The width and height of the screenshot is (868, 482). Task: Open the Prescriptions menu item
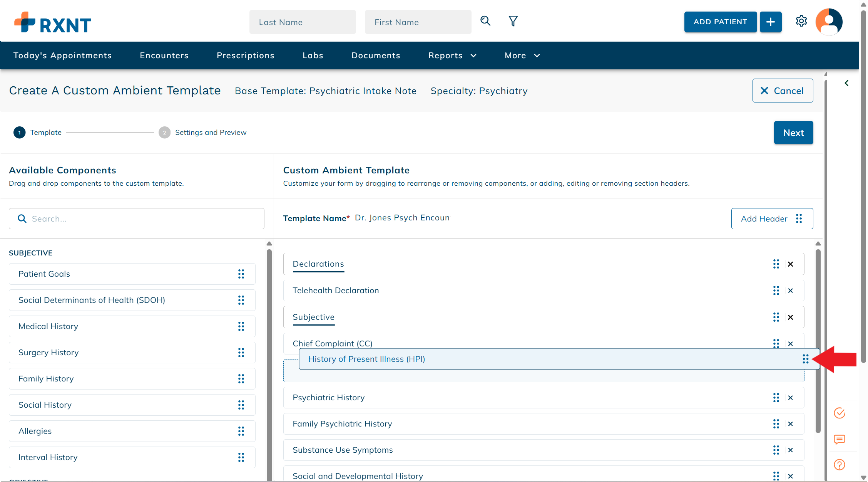245,55
